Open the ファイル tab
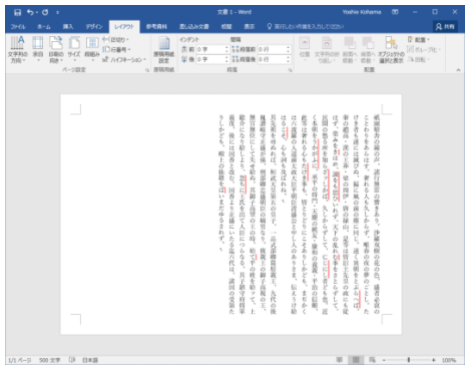The width and height of the screenshot is (469, 366). click(x=18, y=27)
